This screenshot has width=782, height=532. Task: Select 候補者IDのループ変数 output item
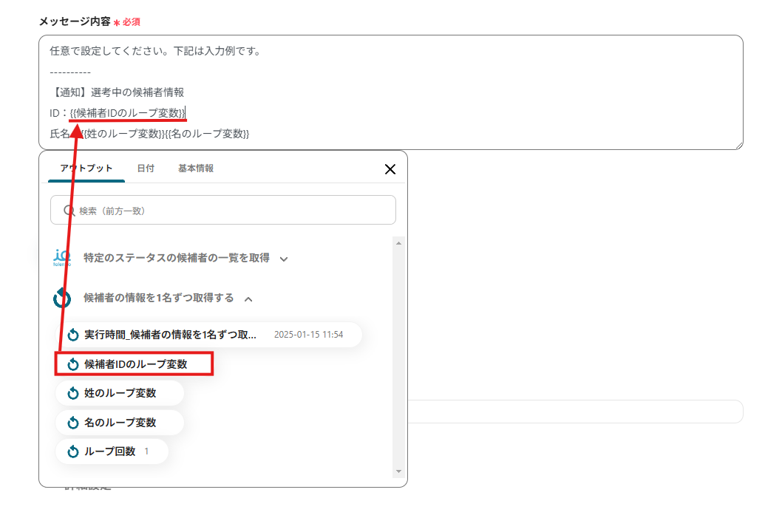point(135,364)
